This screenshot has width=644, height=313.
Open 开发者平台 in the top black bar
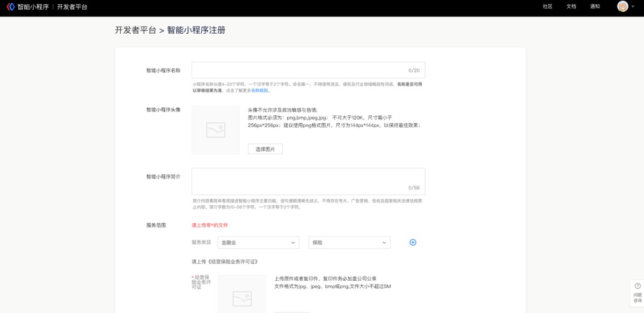point(72,7)
